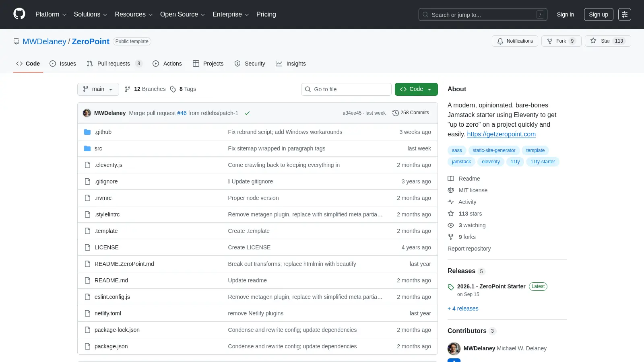Click the Sign up button
Image resolution: width=644 pixels, height=362 pixels.
599,14
